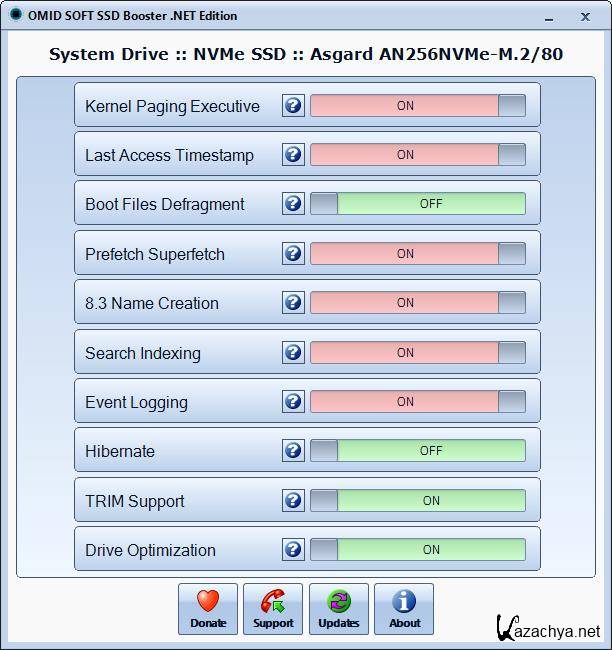The width and height of the screenshot is (612, 650).
Task: Toggle Kernel Paging Executive switch
Action: [x=417, y=105]
